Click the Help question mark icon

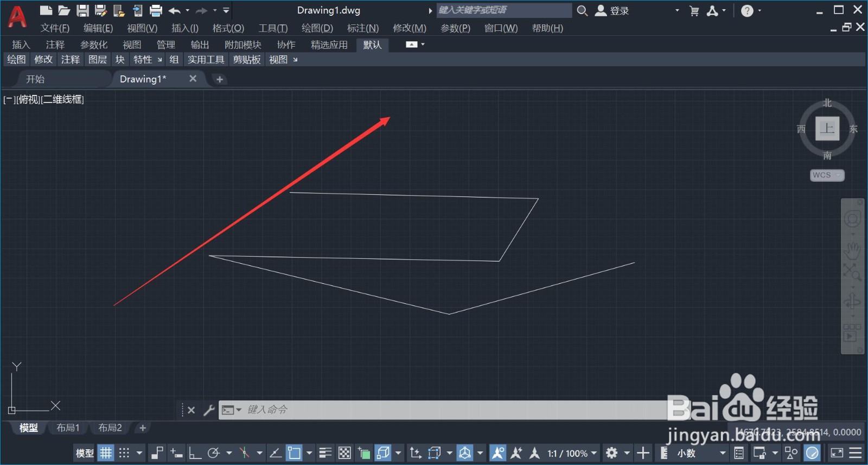747,10
